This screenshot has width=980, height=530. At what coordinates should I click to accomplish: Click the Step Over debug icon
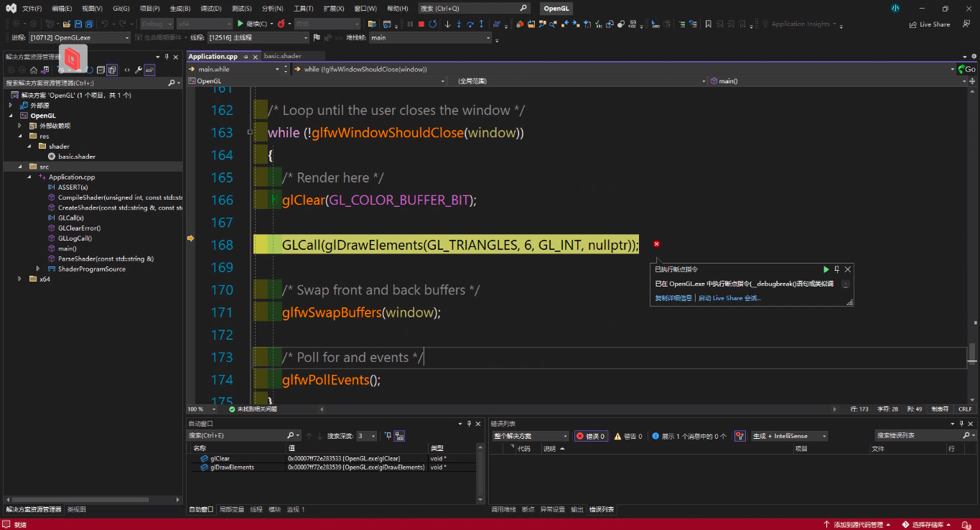[x=471, y=24]
